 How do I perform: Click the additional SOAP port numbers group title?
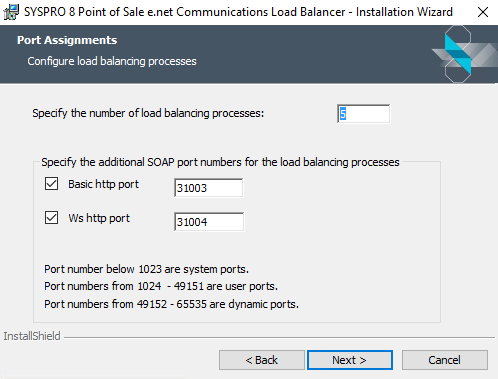tap(220, 162)
